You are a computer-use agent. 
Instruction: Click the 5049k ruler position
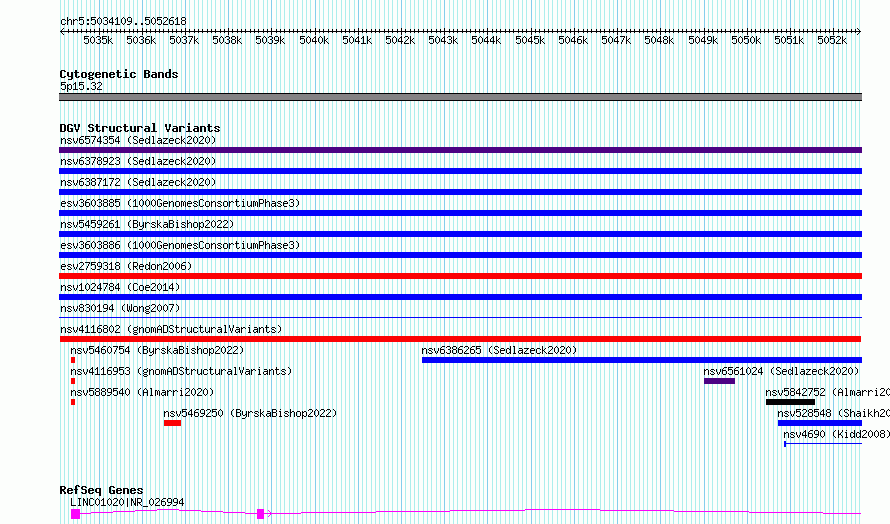coord(703,40)
